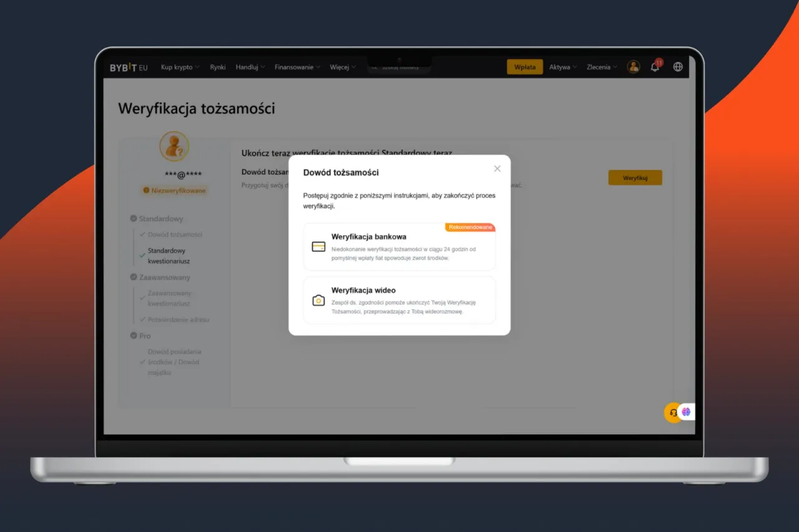Image resolution: width=799 pixels, height=532 pixels.
Task: Open the Więcej dropdown menu
Action: pos(343,67)
